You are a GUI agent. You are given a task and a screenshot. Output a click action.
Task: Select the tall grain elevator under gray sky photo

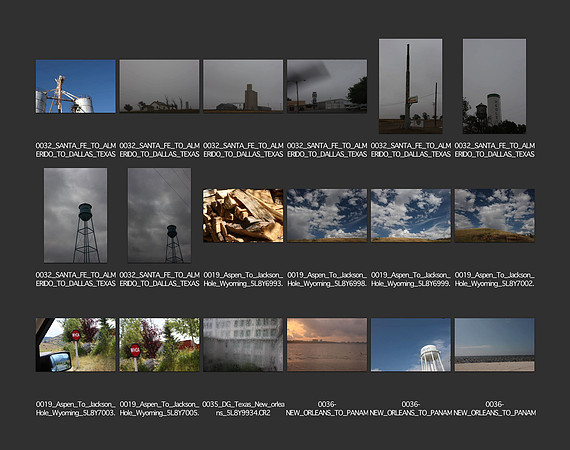click(x=243, y=87)
